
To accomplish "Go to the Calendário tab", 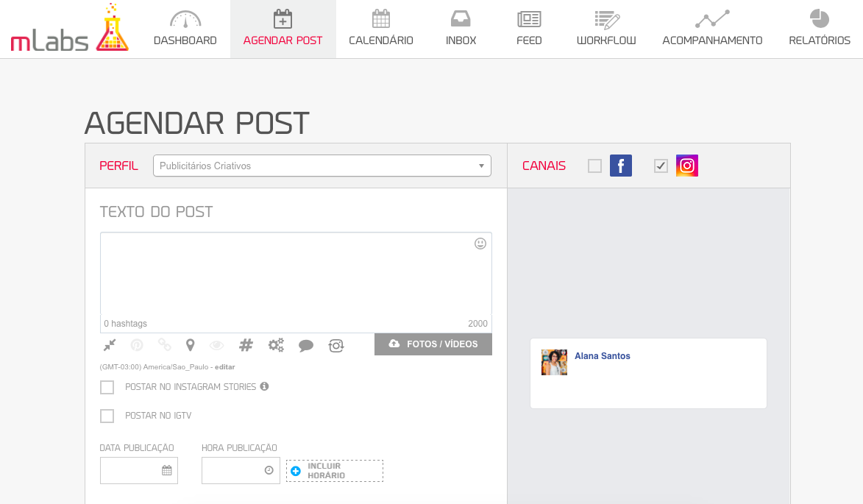I will pos(380,29).
